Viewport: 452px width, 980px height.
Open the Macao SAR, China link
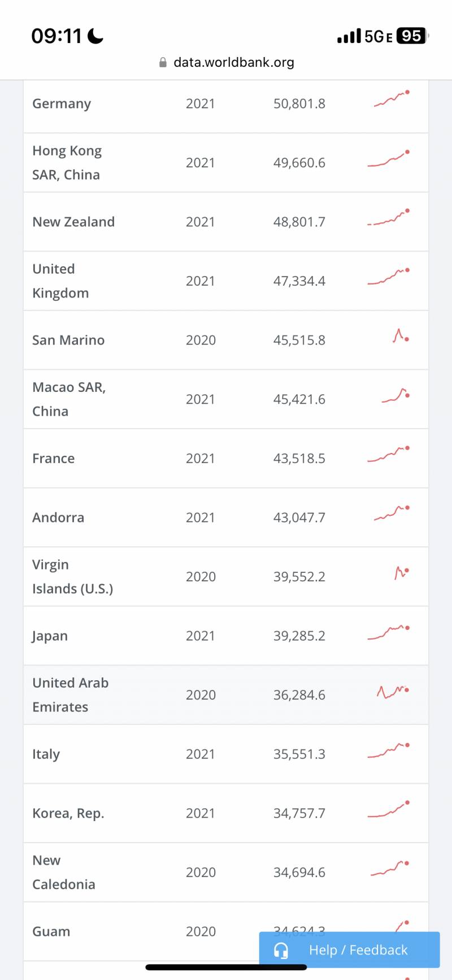[69, 399]
